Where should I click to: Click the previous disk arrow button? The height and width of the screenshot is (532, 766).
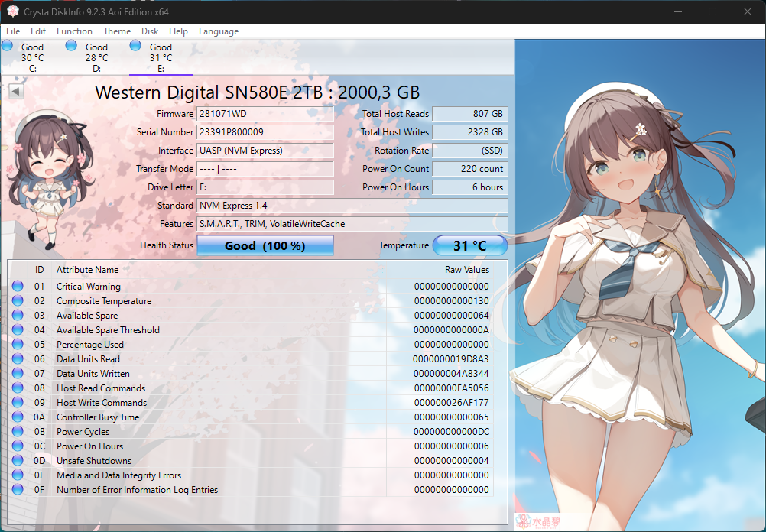click(16, 91)
